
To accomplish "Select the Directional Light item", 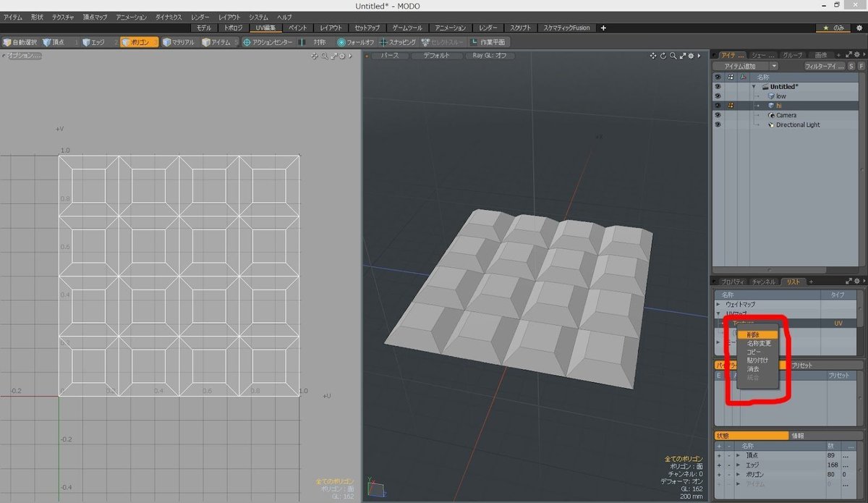I will tap(798, 124).
